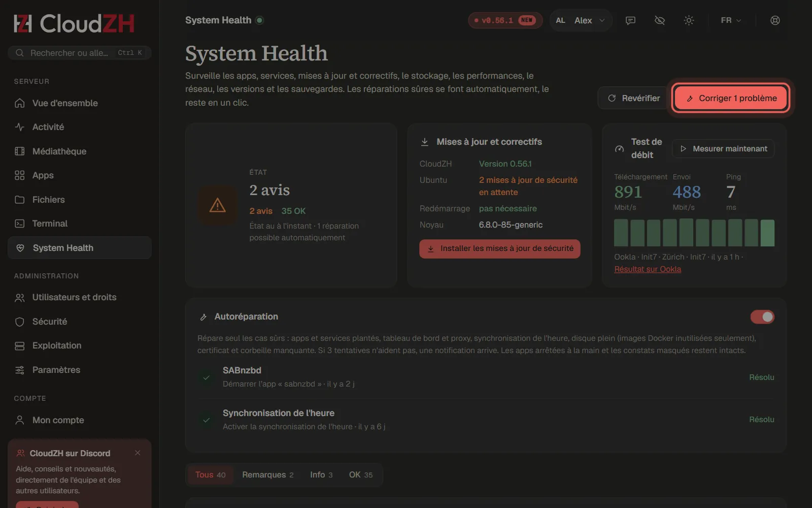Screen dimensions: 812x508
Task: Open Médiathèque section
Action: coord(80,151)
